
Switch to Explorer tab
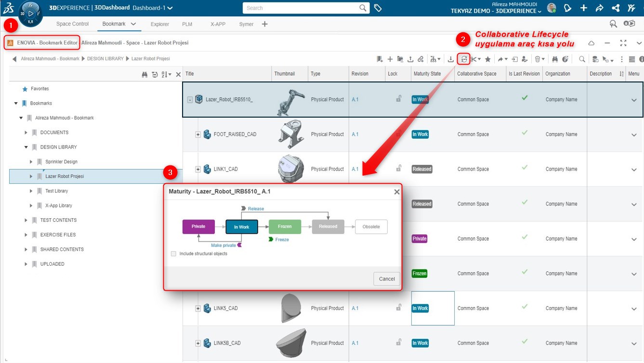(x=159, y=24)
